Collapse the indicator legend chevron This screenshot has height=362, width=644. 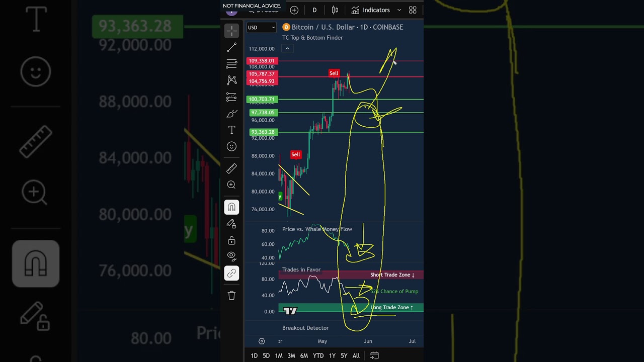287,49
